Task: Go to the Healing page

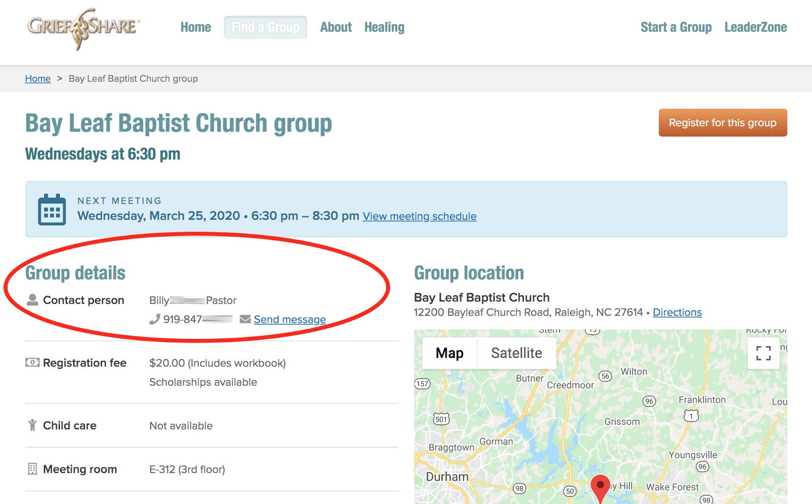Action: click(x=384, y=27)
